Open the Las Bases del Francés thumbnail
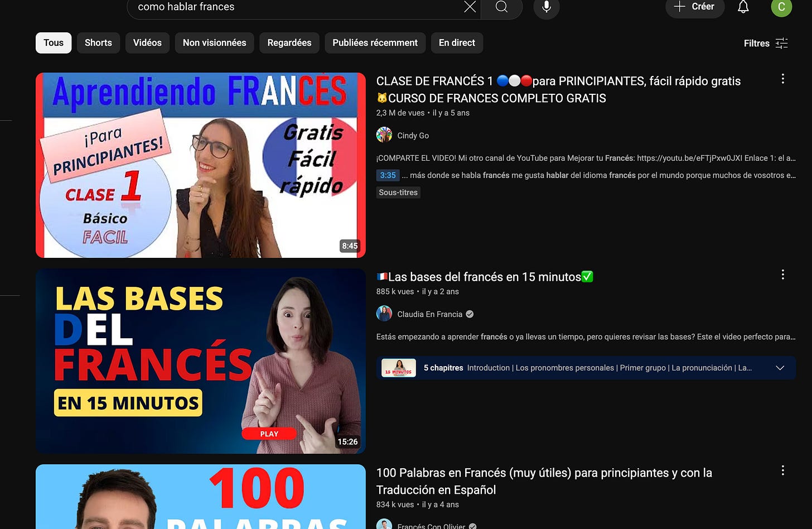This screenshot has width=812, height=529. pos(201,361)
